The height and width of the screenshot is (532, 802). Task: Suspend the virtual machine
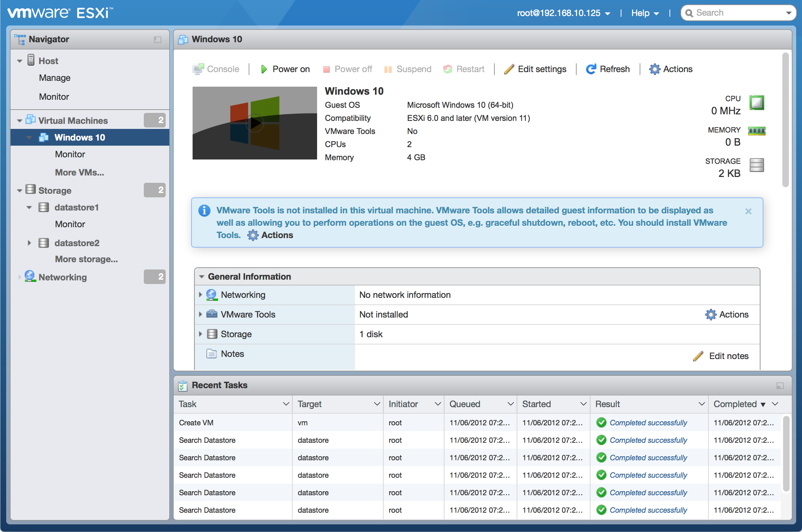408,69
